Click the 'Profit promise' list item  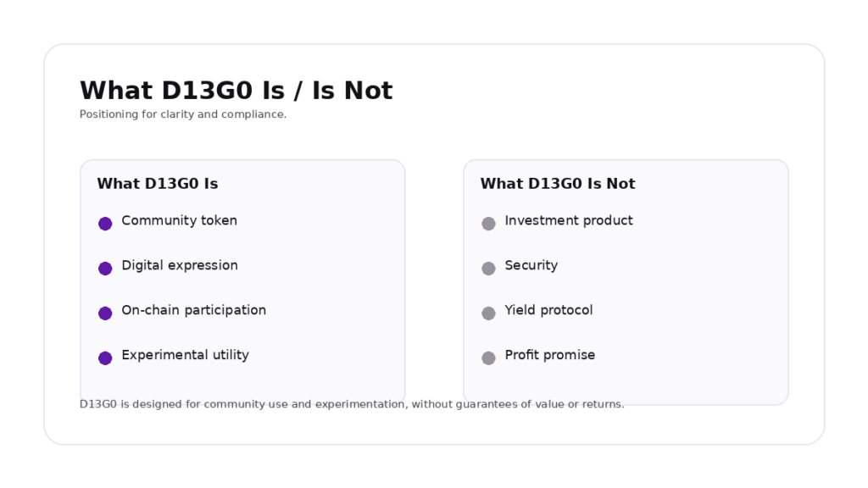[x=549, y=356]
